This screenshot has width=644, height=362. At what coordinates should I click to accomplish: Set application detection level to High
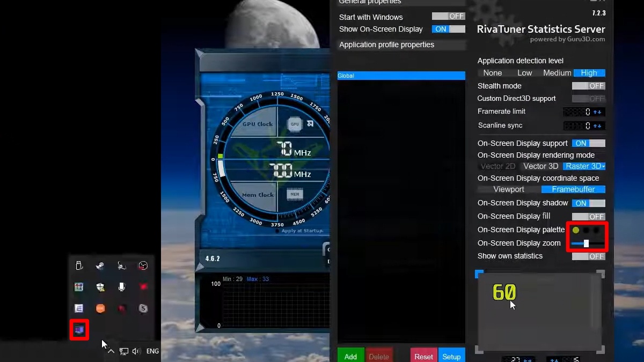(x=589, y=73)
